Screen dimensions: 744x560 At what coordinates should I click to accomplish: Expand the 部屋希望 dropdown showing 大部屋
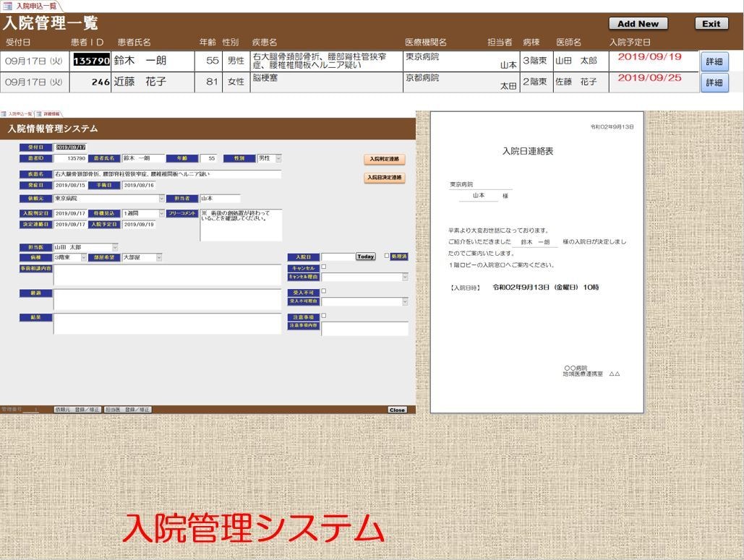(x=159, y=257)
